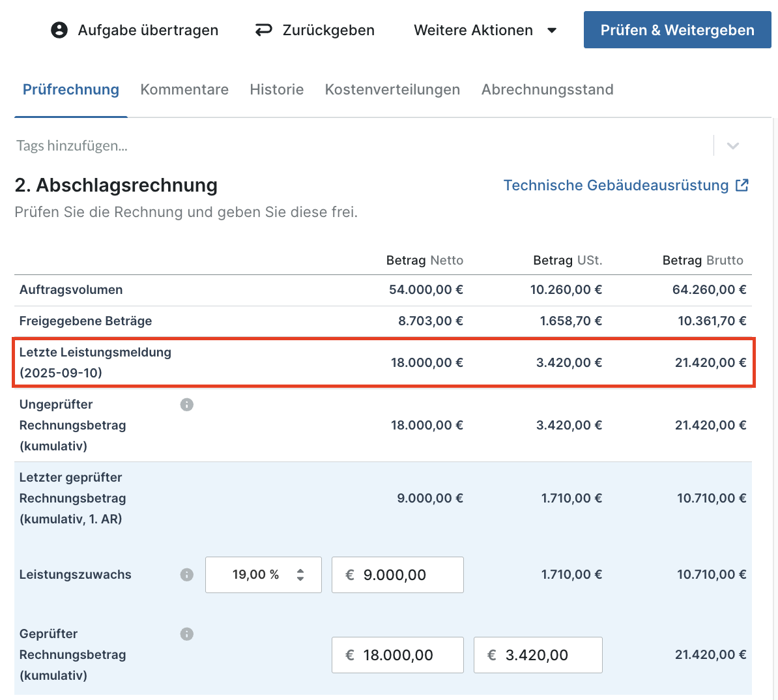This screenshot has height=700, width=778.
Task: Click the Zurückgeben return arrow icon
Action: (263, 30)
